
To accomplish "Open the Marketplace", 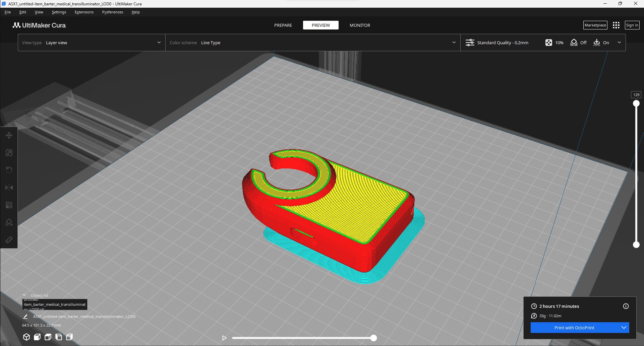I will pyautogui.click(x=595, y=25).
